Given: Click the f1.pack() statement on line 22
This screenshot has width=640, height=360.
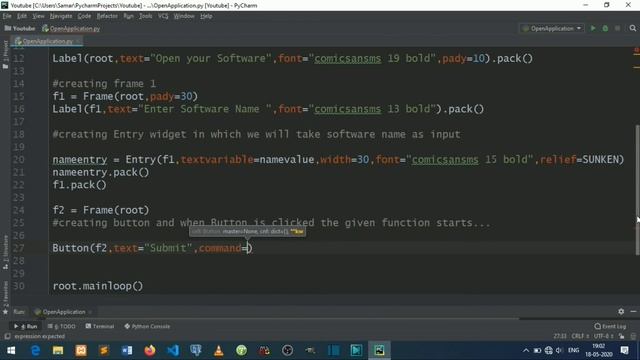Looking at the screenshot, I should [80, 185].
